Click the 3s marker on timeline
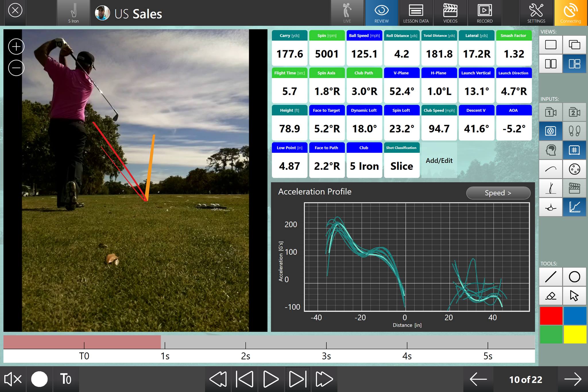This screenshot has width=588, height=392. [326, 356]
